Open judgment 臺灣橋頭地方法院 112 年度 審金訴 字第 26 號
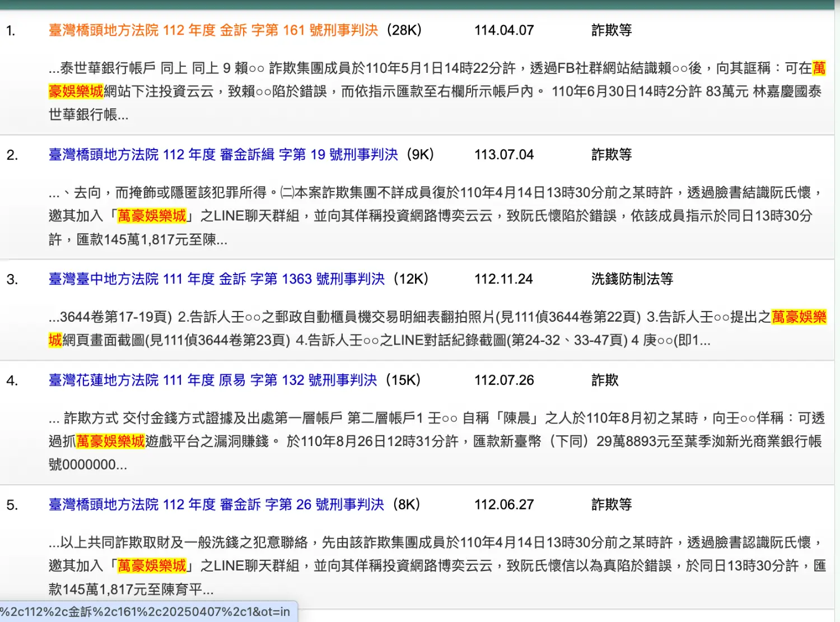The height and width of the screenshot is (622, 840). 216,504
